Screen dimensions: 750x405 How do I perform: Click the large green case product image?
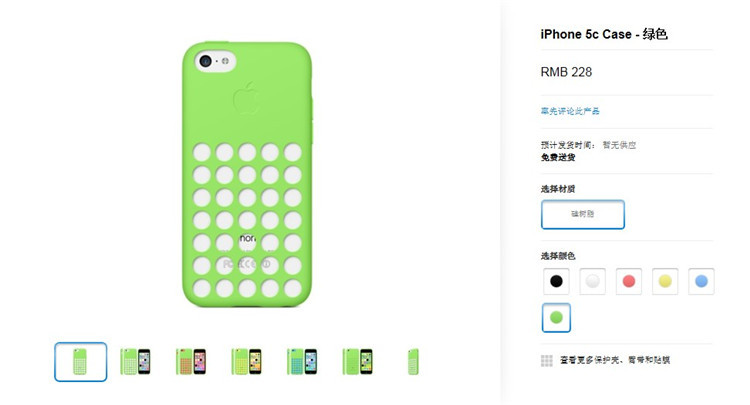(247, 175)
